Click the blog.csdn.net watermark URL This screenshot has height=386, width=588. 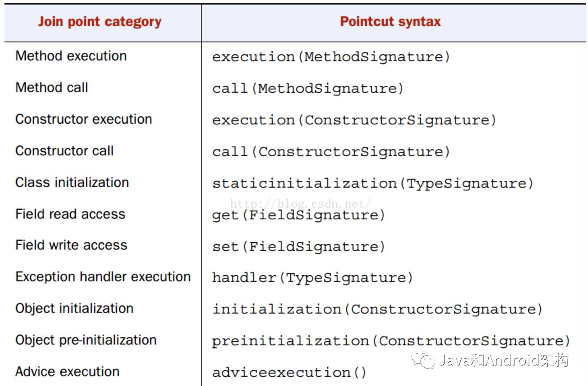(x=300, y=203)
